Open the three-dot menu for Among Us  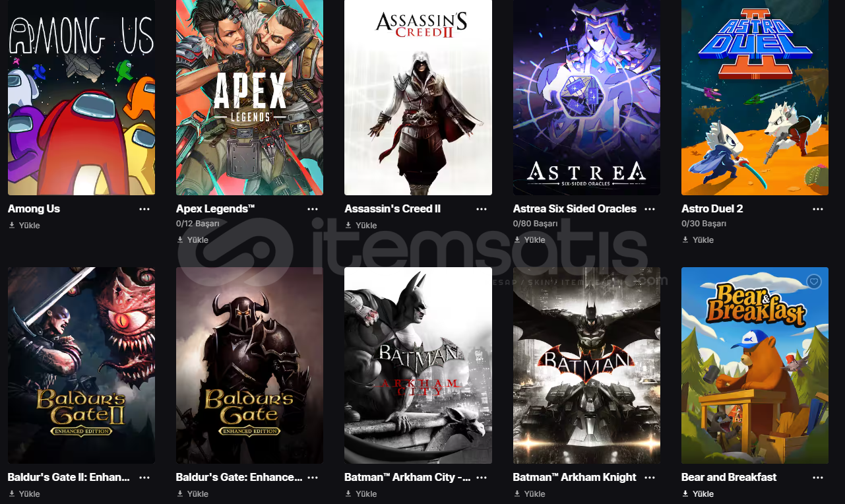pos(144,209)
